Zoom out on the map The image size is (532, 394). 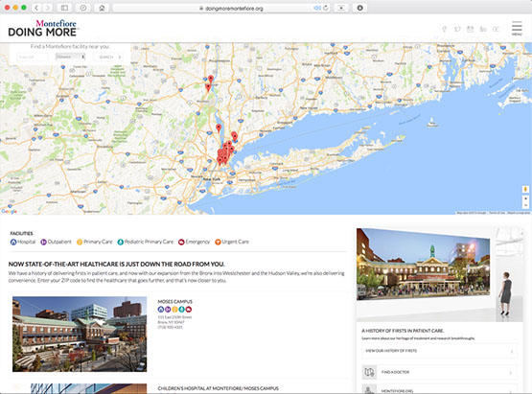pyautogui.click(x=525, y=205)
